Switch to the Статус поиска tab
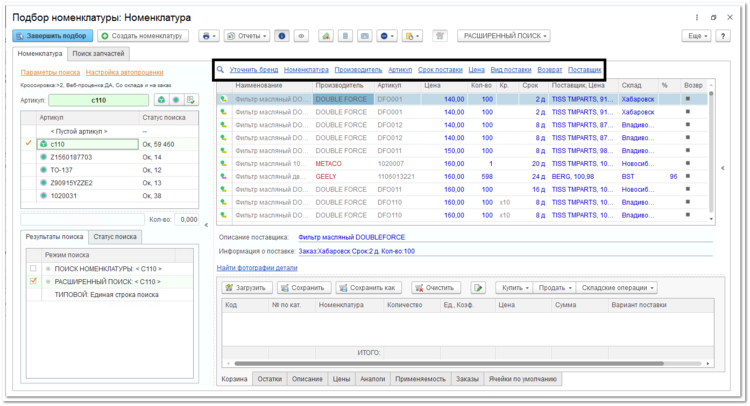Image resolution: width=750 pixels, height=406 pixels. (x=115, y=237)
